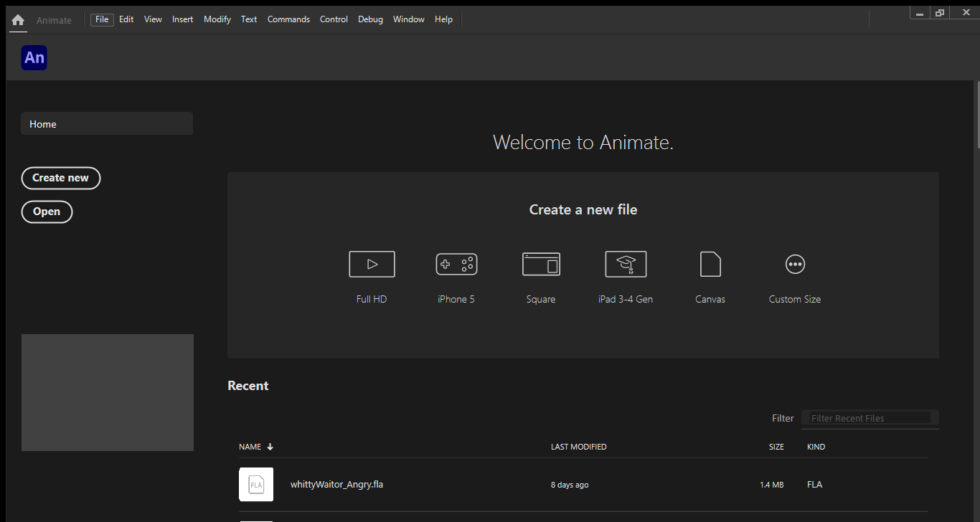Open Custom Size preset icon
Image resolution: width=980 pixels, height=522 pixels.
click(x=795, y=264)
